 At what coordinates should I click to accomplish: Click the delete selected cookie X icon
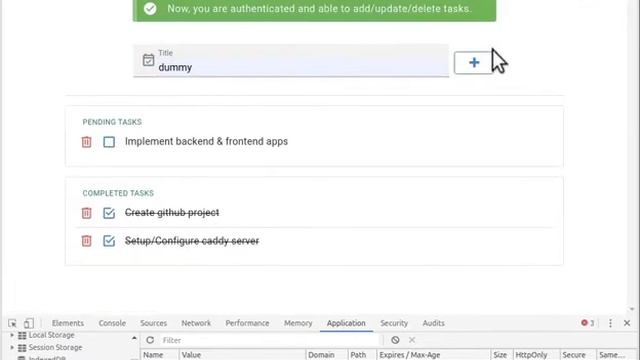[412, 340]
